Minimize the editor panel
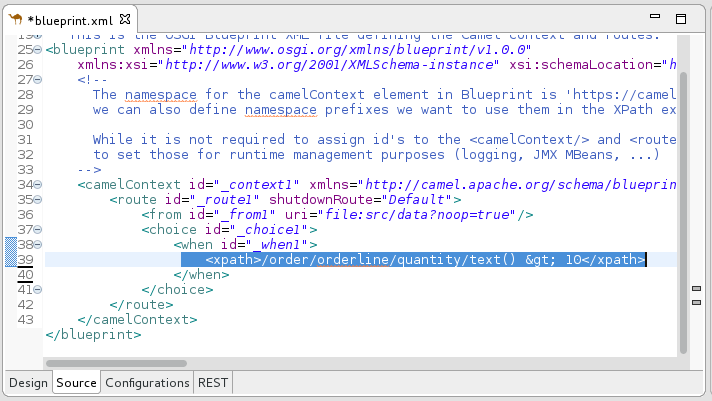The image size is (712, 401). tap(664, 18)
